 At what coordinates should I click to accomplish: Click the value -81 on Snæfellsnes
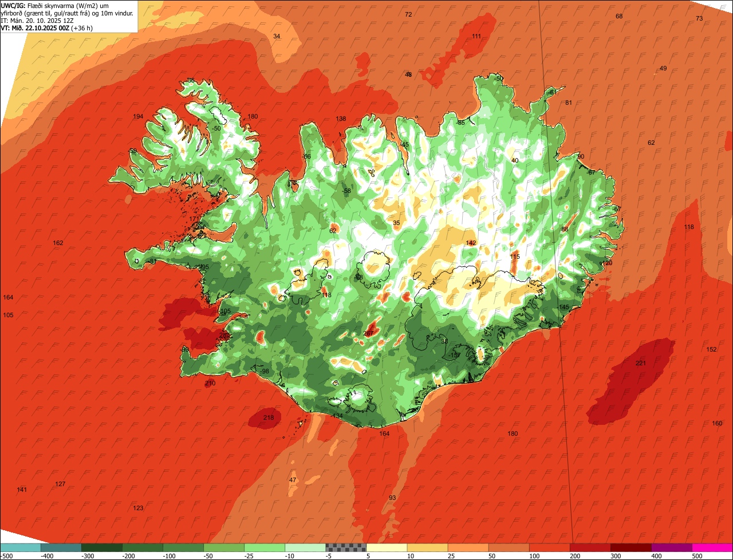152,261
